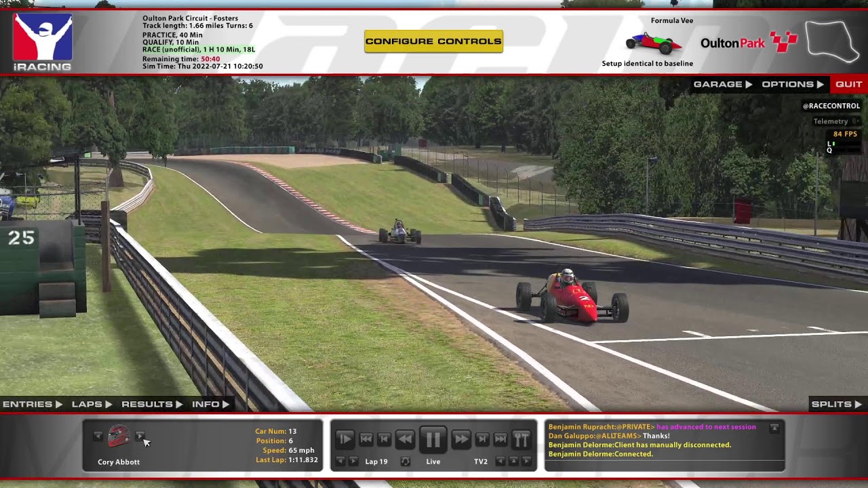Click the Oulton Park track map outline
The height and width of the screenshot is (488, 868).
click(x=832, y=41)
